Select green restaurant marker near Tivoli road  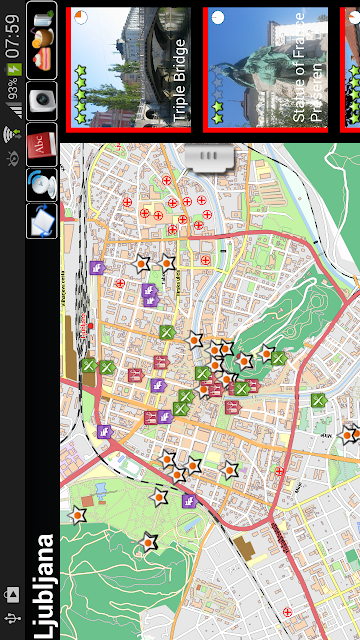coord(89,366)
